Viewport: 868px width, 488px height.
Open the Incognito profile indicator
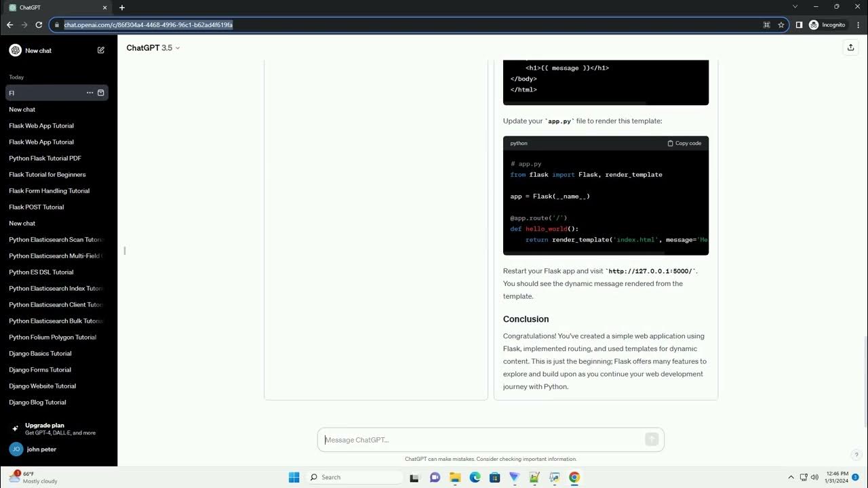[x=827, y=25]
